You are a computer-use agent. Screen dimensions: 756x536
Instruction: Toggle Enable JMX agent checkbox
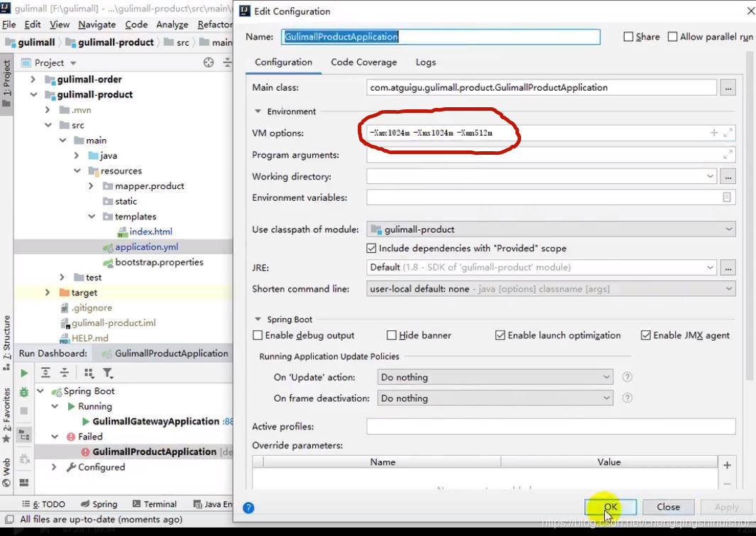click(x=645, y=335)
